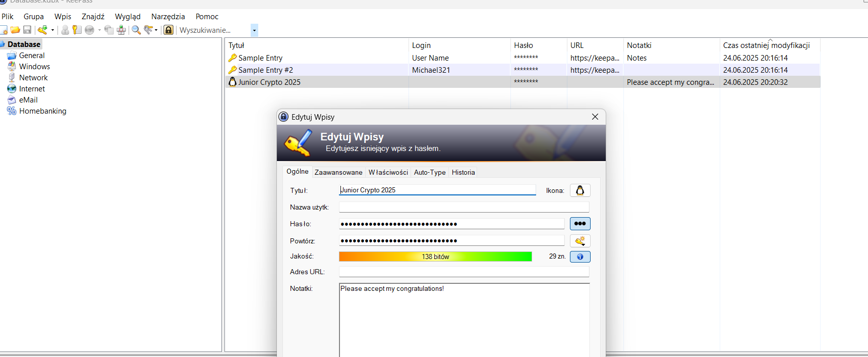Click key icon of Sample Entry row
868x357 pixels.
tap(233, 58)
